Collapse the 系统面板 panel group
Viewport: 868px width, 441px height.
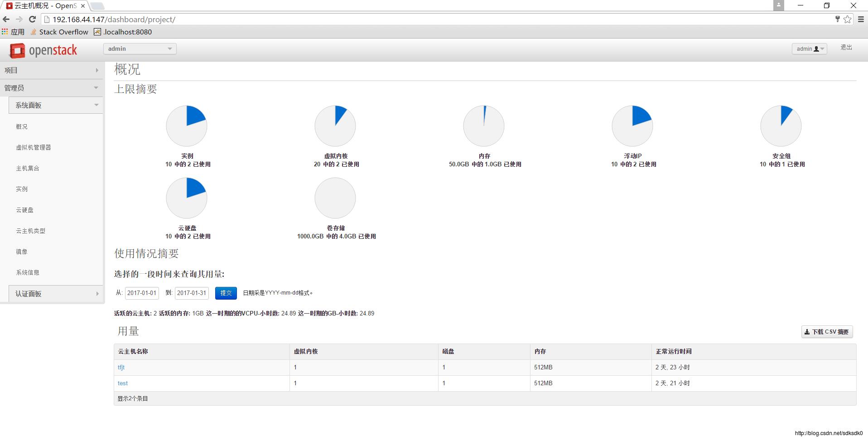56,105
